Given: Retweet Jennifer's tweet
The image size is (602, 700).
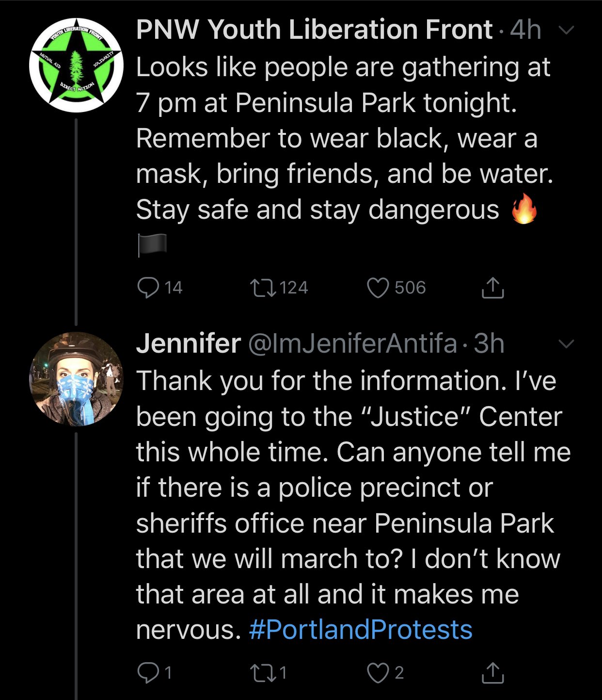Looking at the screenshot, I should click(x=263, y=673).
